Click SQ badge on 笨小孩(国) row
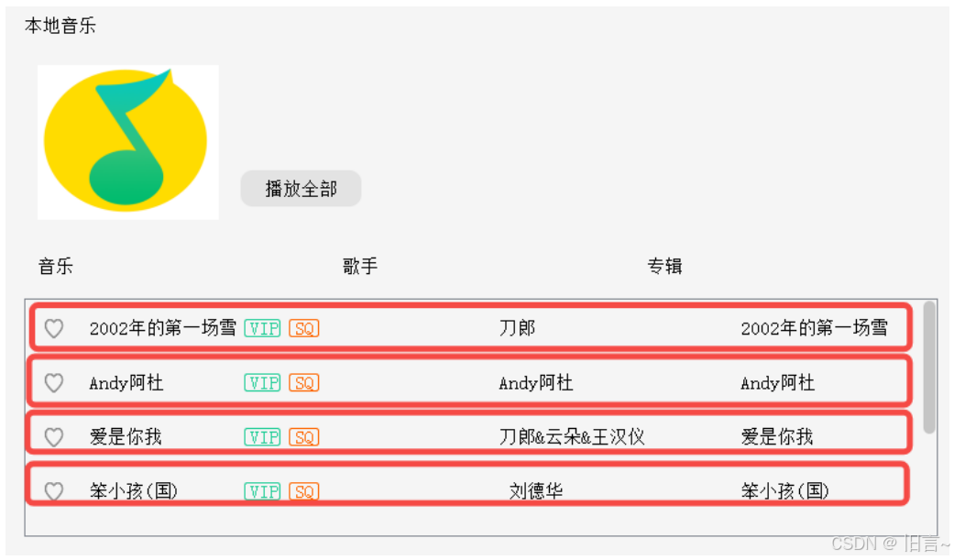The height and width of the screenshot is (560, 954). coord(303,491)
